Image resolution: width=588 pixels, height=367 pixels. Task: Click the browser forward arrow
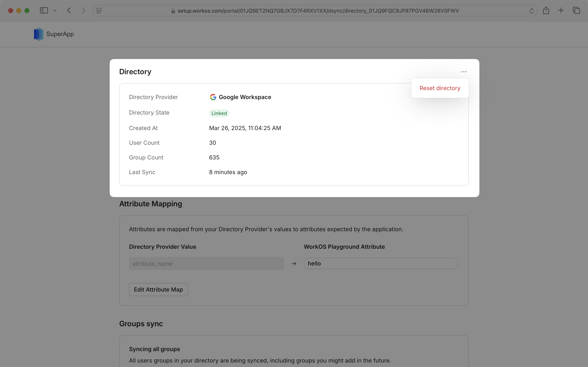(x=83, y=10)
